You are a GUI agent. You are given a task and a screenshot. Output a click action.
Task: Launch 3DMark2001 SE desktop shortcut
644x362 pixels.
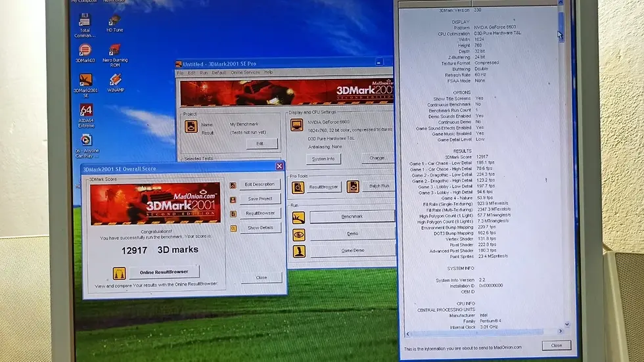click(86, 85)
